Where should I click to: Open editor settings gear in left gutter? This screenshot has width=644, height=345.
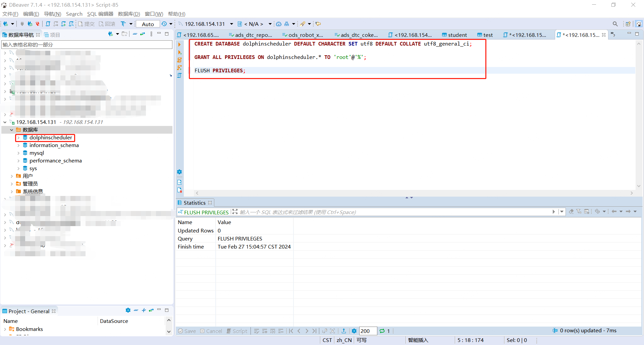pos(179,172)
